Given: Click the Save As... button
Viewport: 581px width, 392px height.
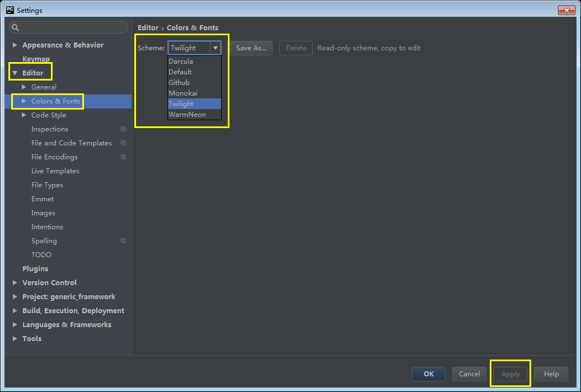Looking at the screenshot, I should (251, 48).
